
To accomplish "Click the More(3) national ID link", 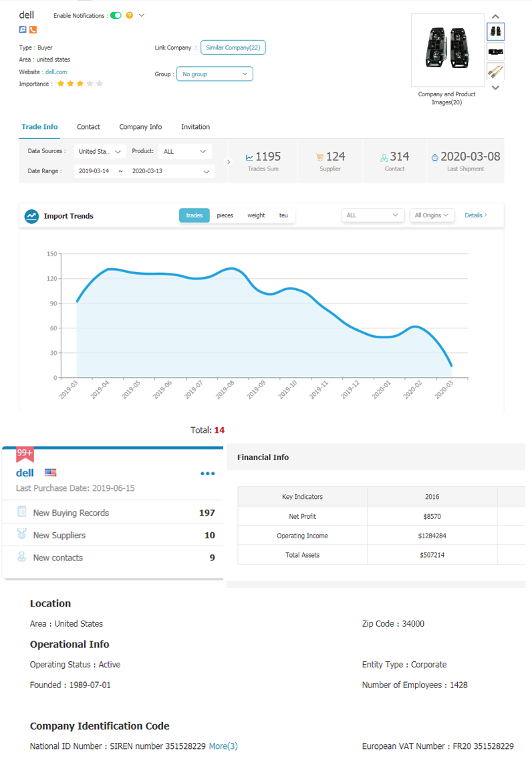I will tap(223, 746).
